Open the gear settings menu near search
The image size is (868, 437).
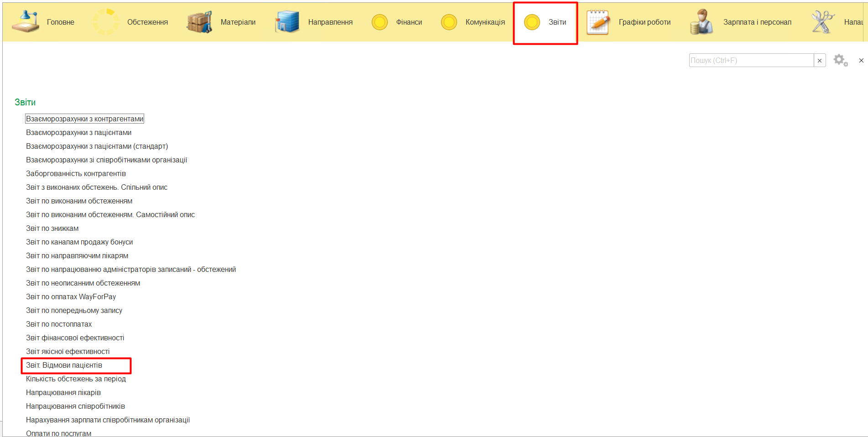[x=840, y=60]
